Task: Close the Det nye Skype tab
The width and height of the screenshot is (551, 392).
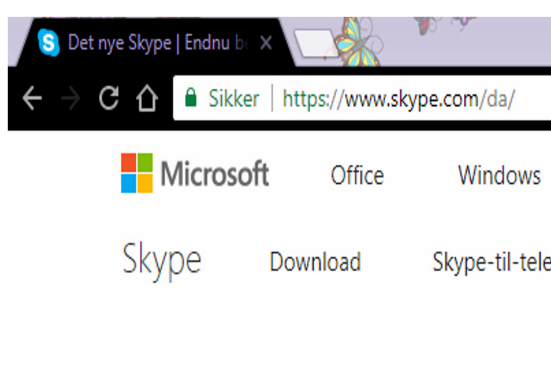Action: 266,43
